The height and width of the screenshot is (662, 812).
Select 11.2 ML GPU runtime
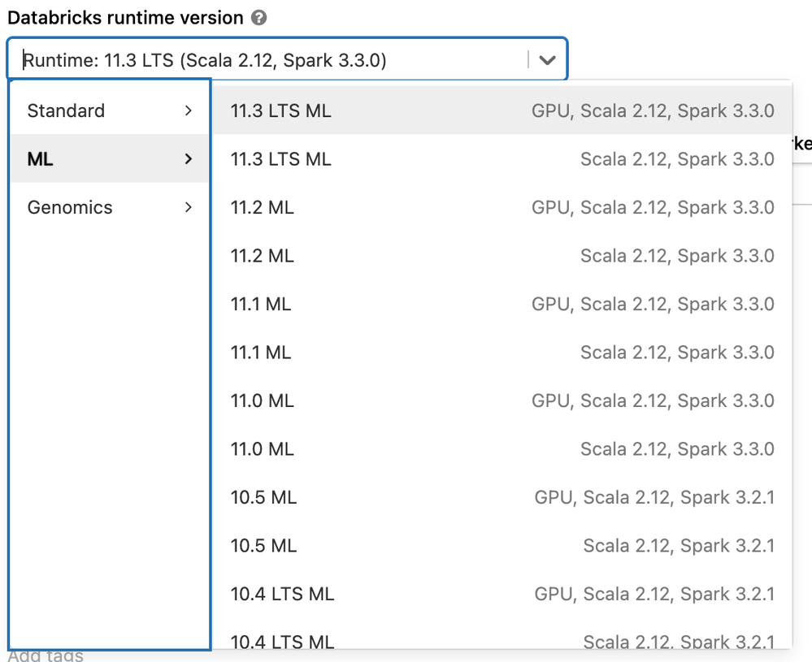coord(502,207)
